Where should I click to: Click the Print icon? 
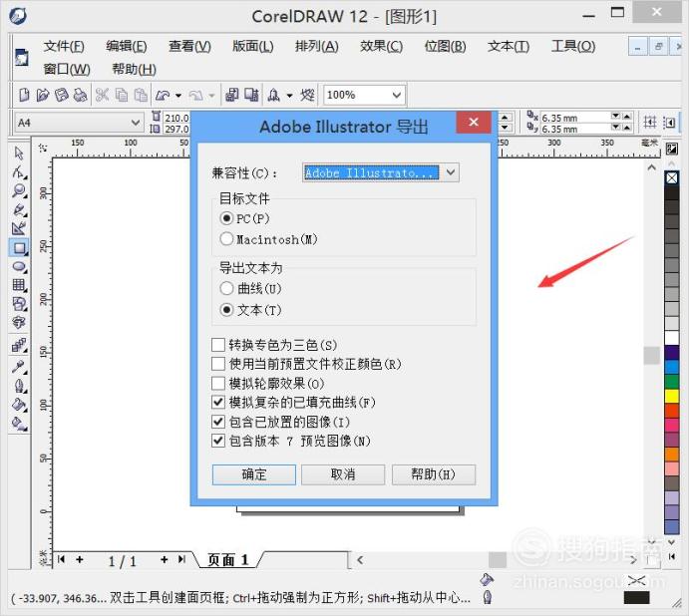point(80,95)
